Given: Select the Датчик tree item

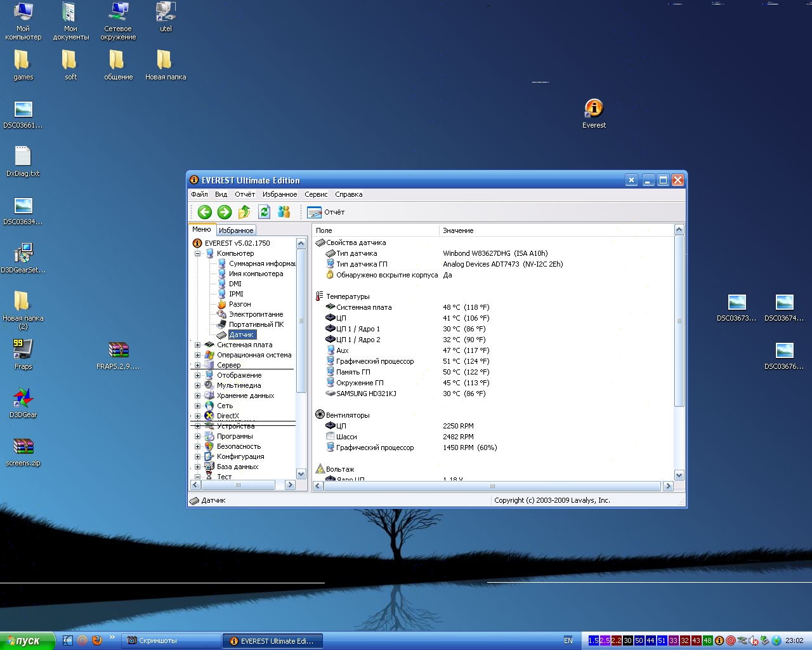Looking at the screenshot, I should tap(242, 335).
